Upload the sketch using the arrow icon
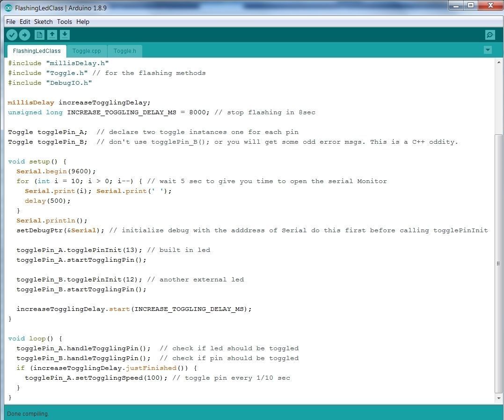504x420 pixels. [24, 35]
